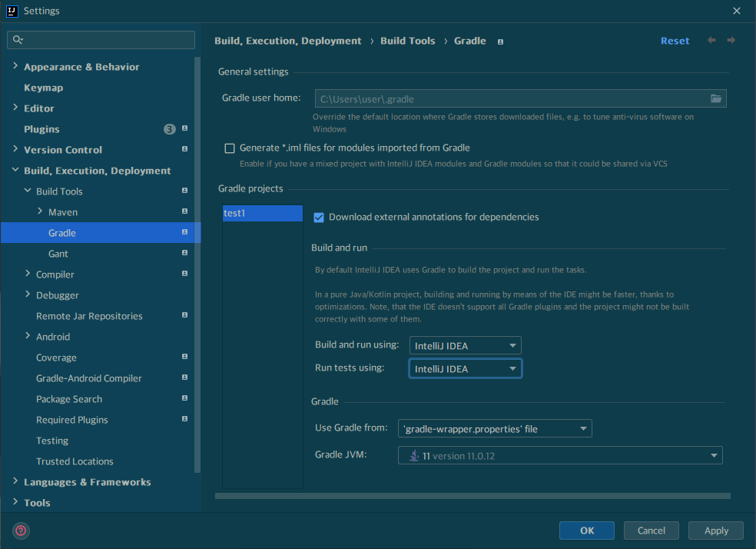Open Package Search settings
The image size is (756, 549).
pos(69,398)
